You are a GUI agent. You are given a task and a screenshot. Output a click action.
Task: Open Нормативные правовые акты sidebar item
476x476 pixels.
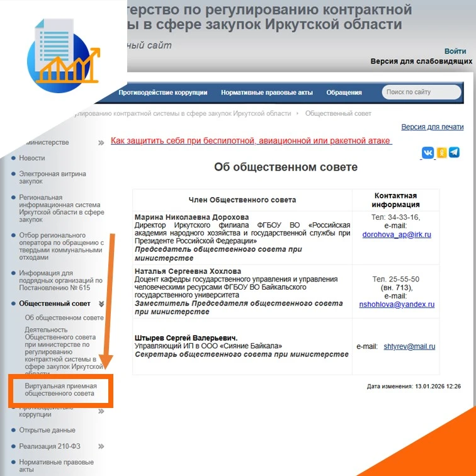pyautogui.click(x=56, y=466)
